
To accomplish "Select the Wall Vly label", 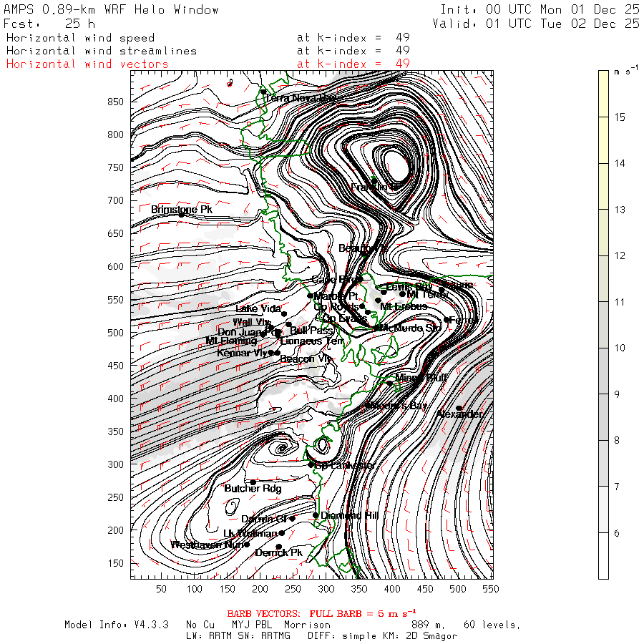I will point(251,323).
